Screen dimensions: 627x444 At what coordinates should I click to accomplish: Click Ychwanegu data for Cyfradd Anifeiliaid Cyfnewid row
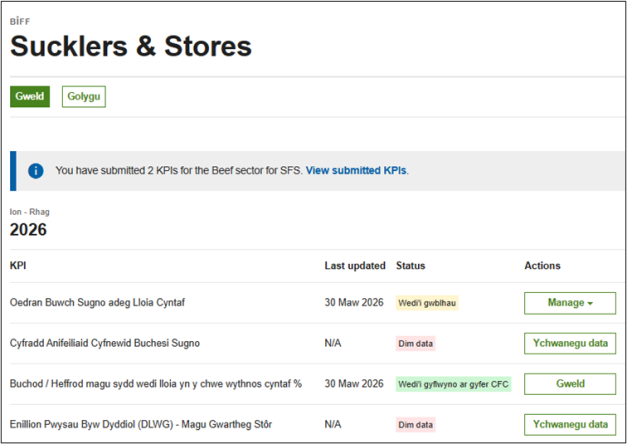click(x=569, y=343)
